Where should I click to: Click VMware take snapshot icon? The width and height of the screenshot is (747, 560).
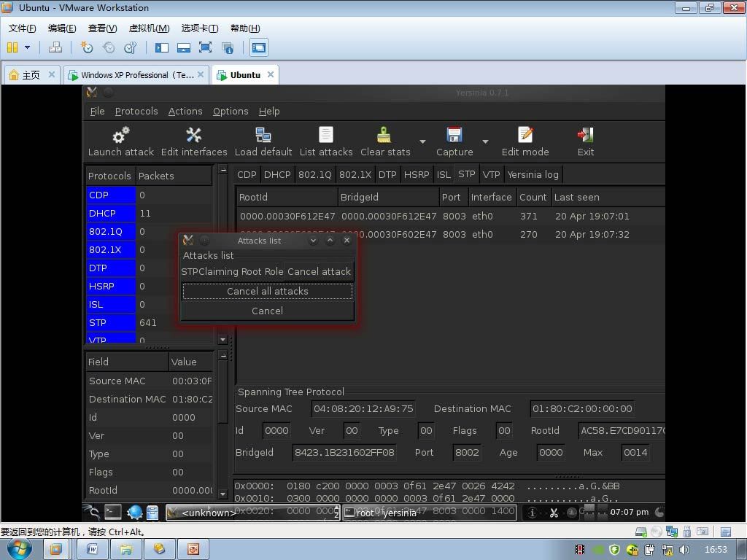87,47
